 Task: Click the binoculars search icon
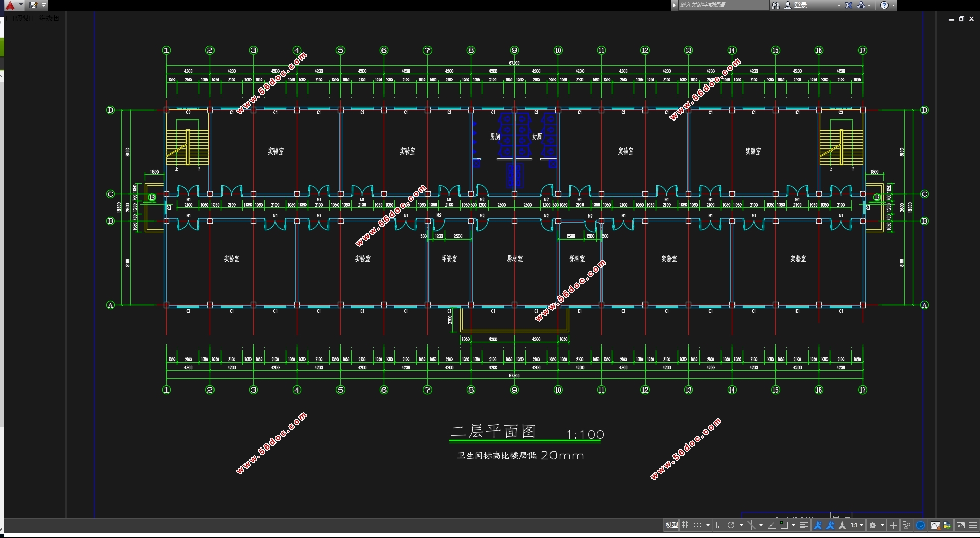(x=775, y=5)
